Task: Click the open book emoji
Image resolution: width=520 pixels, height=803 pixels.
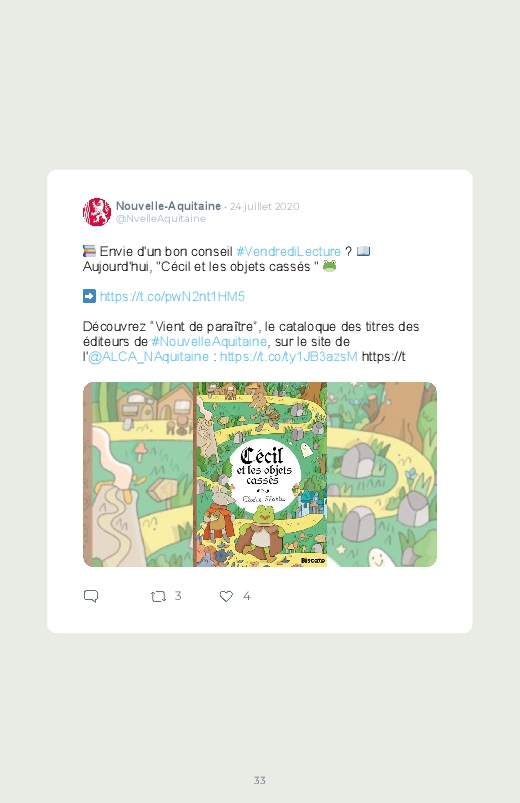Action: pos(363,251)
